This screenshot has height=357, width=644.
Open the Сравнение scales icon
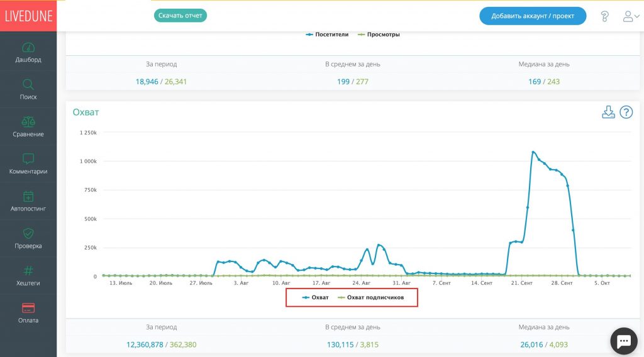pyautogui.click(x=28, y=122)
